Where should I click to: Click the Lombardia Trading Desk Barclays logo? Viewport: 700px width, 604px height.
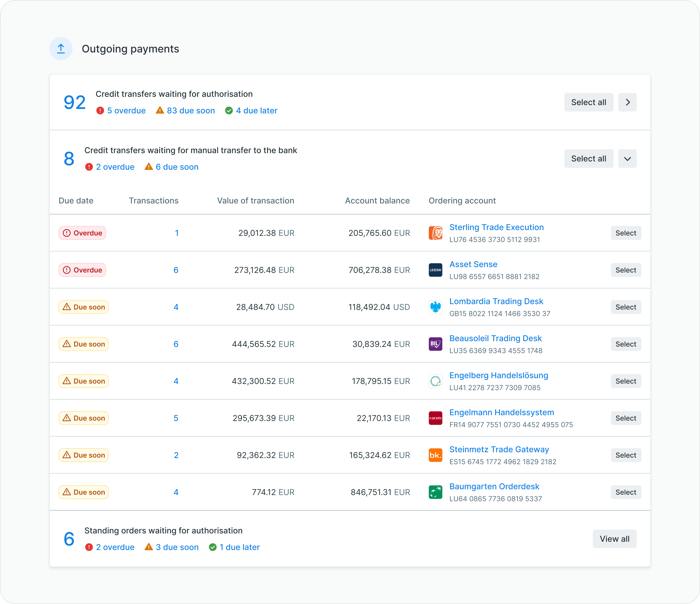[x=435, y=307]
